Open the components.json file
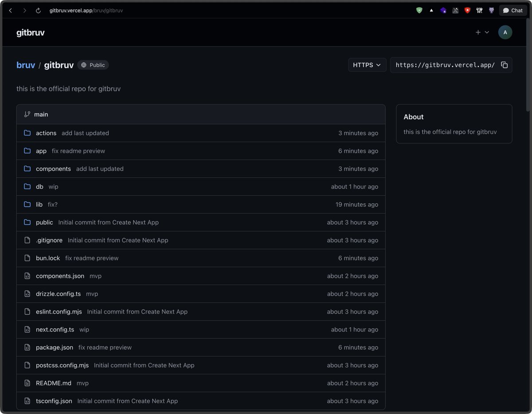 coord(60,276)
